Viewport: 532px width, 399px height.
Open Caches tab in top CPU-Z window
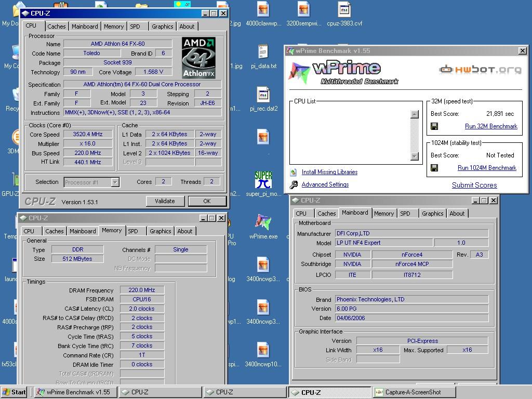click(x=56, y=26)
